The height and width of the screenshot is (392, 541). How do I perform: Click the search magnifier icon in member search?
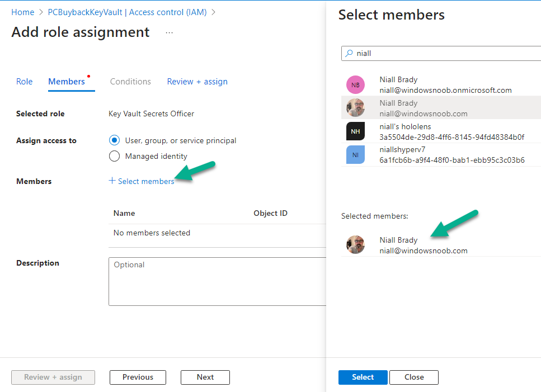click(x=349, y=53)
